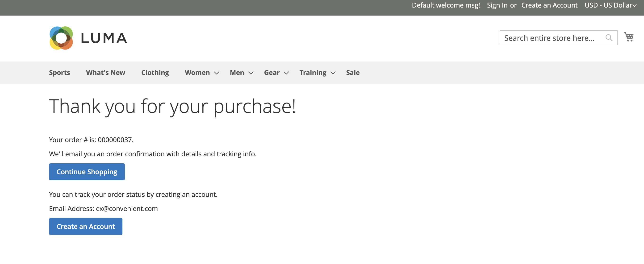Expand the Gear menu chevron
The height and width of the screenshot is (264, 644).
pyautogui.click(x=286, y=73)
